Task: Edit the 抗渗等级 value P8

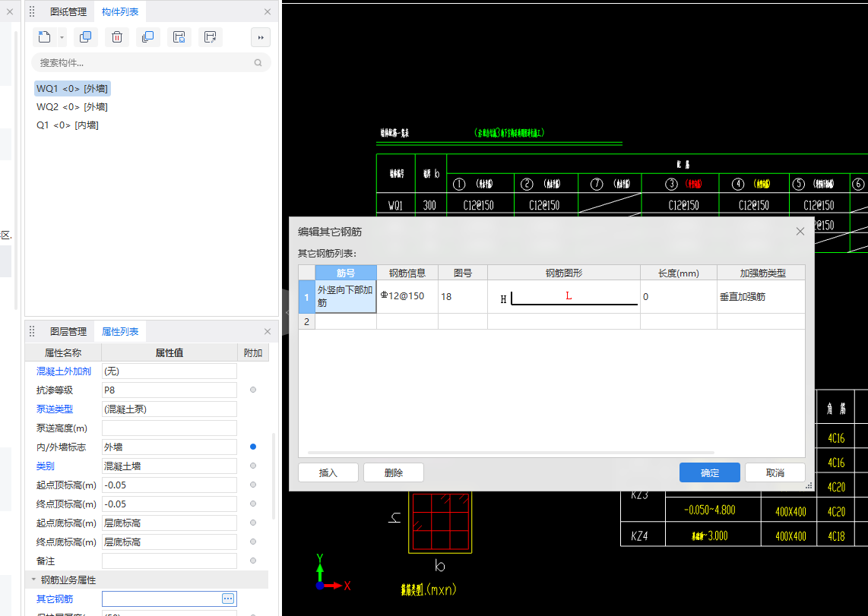Action: coord(169,390)
